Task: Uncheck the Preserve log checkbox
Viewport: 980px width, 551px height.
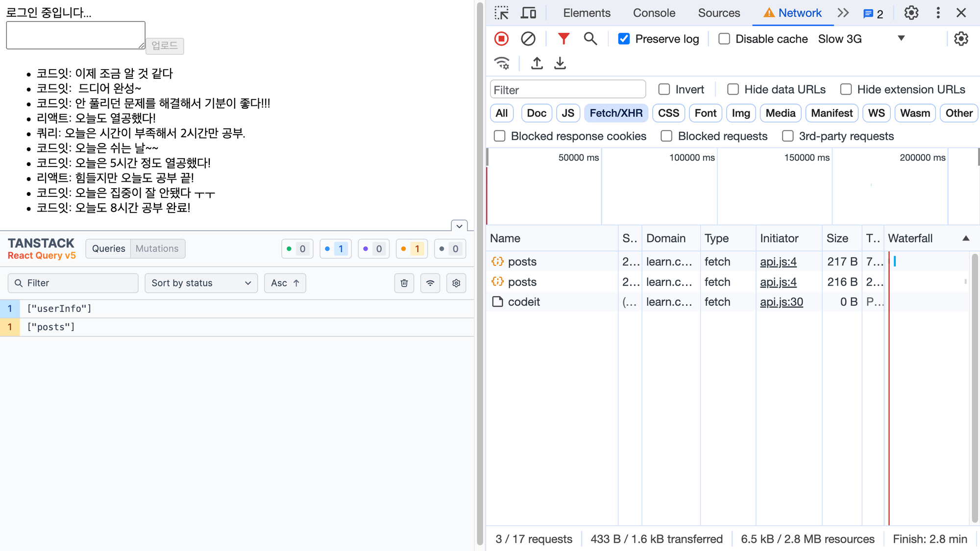Action: click(624, 39)
